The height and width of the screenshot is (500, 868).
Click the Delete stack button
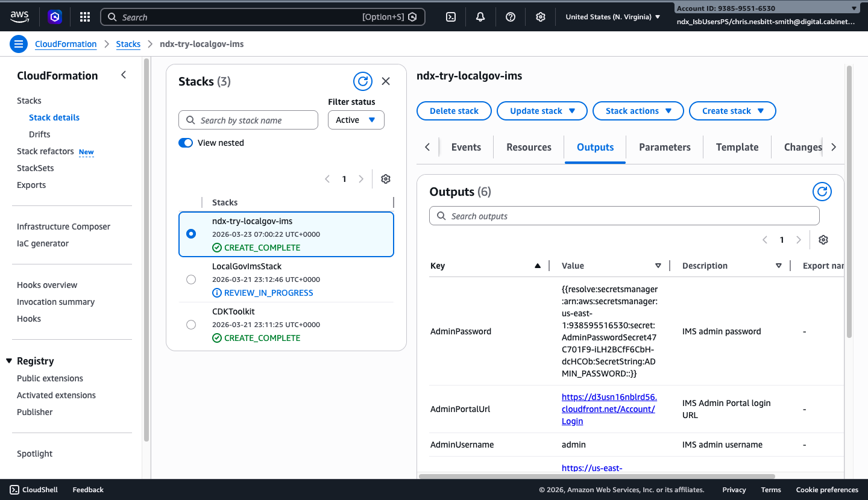pos(454,111)
